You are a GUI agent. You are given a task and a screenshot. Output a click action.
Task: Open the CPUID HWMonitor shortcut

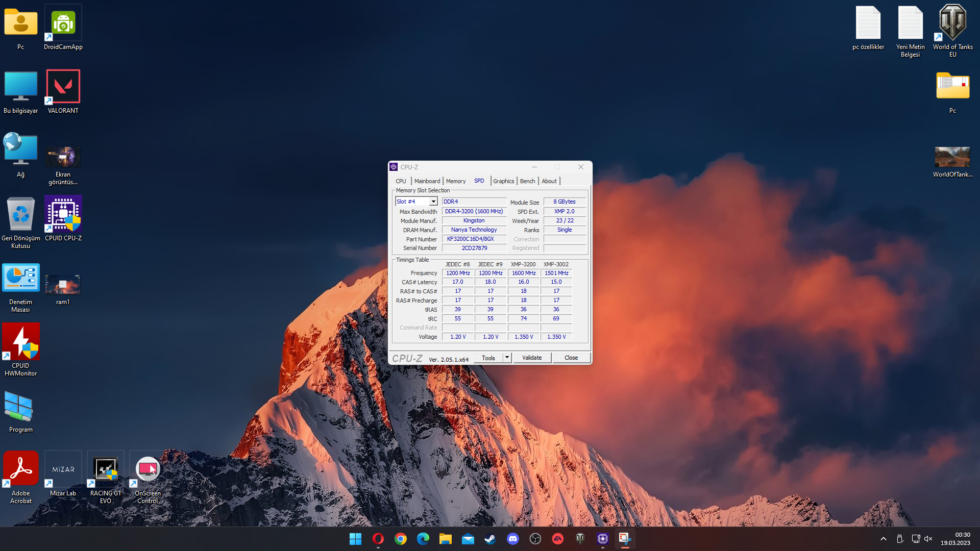tap(20, 342)
